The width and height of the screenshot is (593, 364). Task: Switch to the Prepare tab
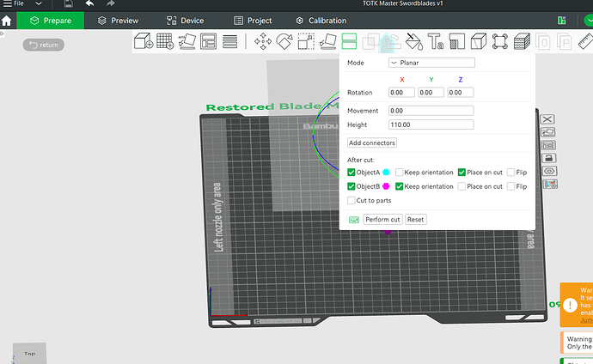click(x=51, y=21)
